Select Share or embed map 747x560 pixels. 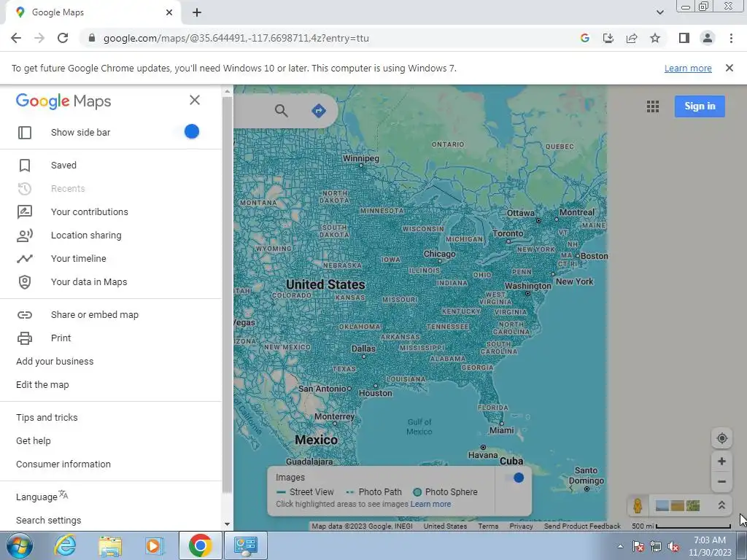95,315
